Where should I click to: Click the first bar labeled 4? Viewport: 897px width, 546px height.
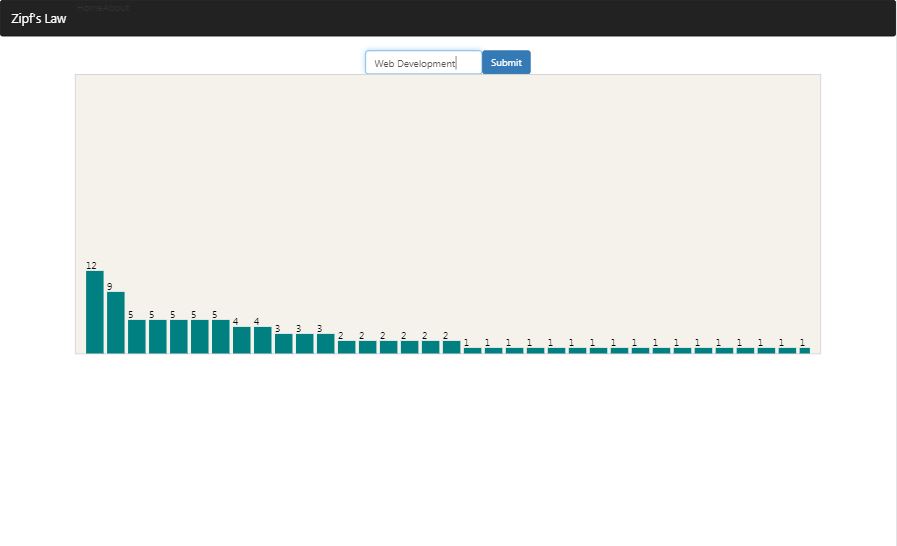pos(242,340)
